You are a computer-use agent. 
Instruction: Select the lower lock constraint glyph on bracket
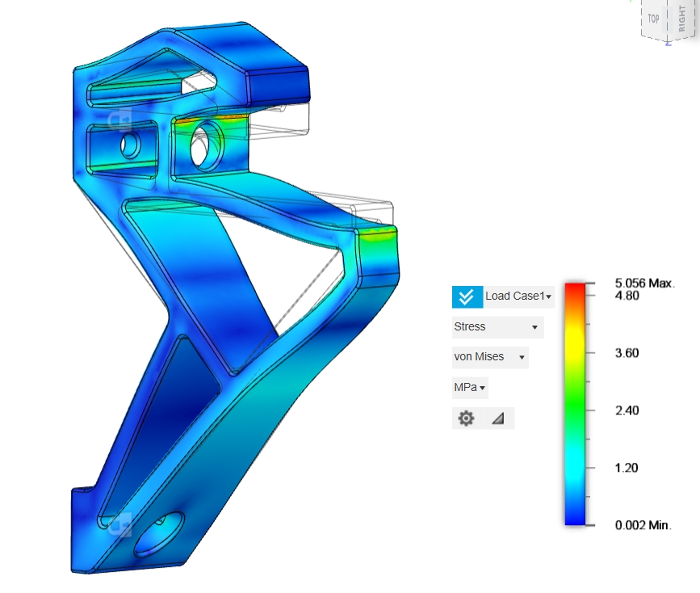click(x=119, y=524)
